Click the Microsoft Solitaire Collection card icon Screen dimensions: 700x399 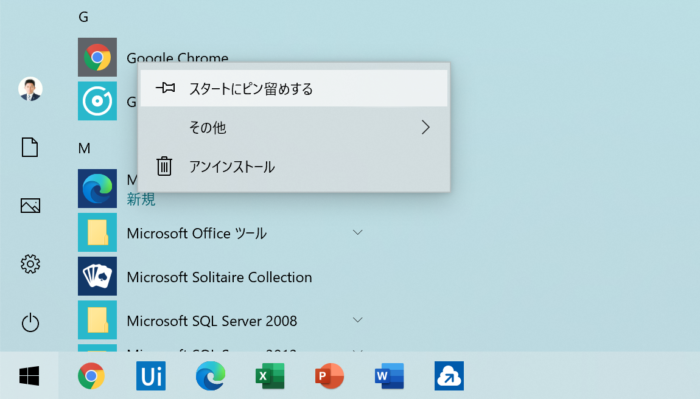pyautogui.click(x=97, y=276)
